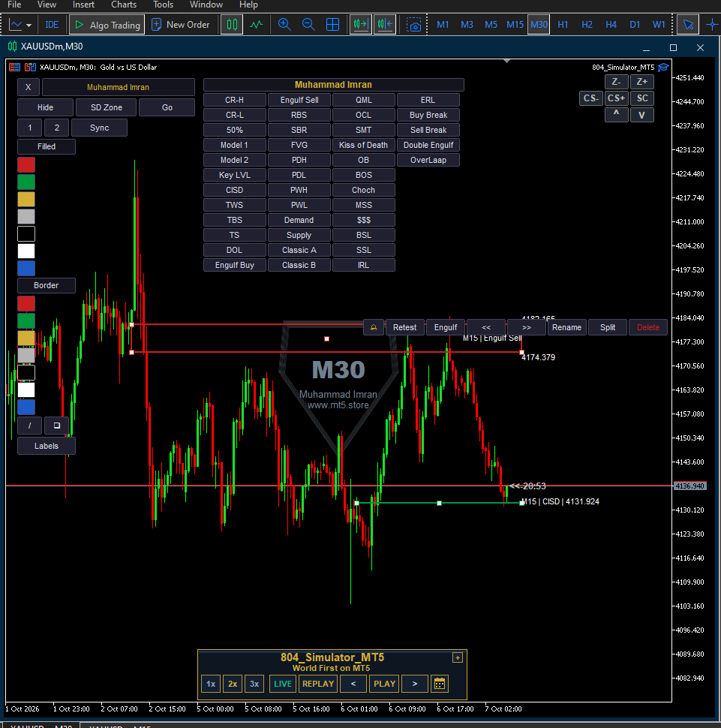The image size is (721, 728).
Task: Toggle Labels in the left panel
Action: [47, 446]
